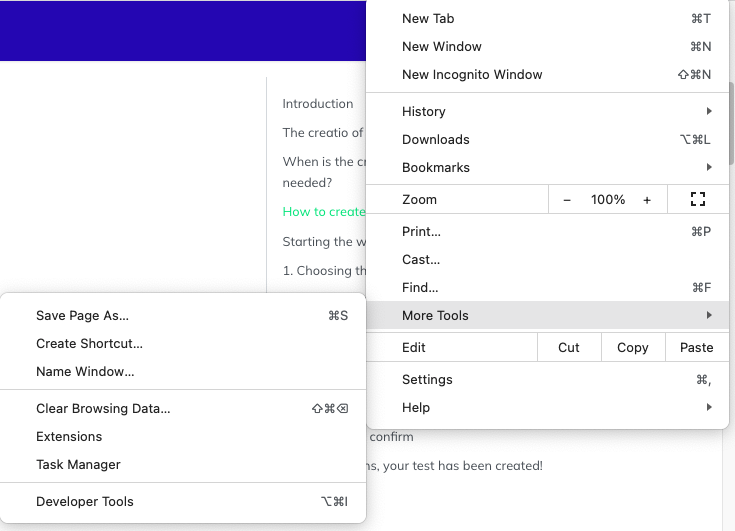Open Clear Browsing Data
The height and width of the screenshot is (531, 735).
(103, 408)
